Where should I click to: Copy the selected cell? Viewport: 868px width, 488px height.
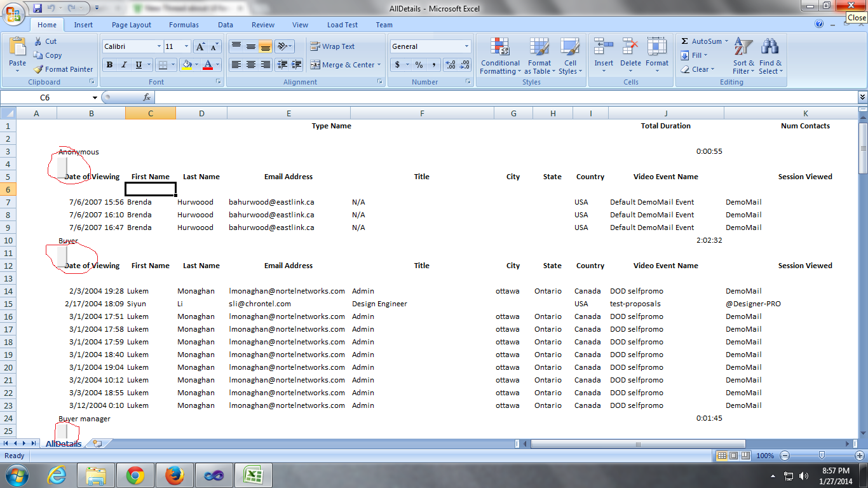click(x=48, y=55)
